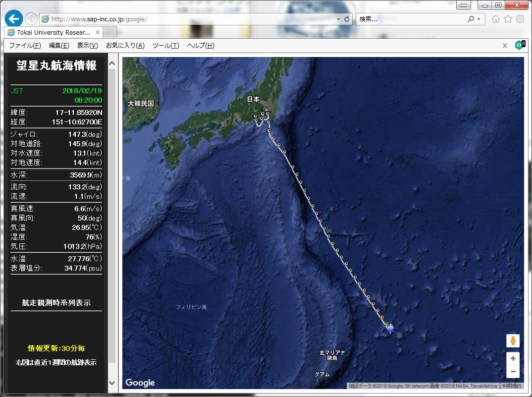Image resolution: width=532 pixels, height=397 pixels.
Task: Open the 利用規約 terms link
Action: click(x=512, y=386)
